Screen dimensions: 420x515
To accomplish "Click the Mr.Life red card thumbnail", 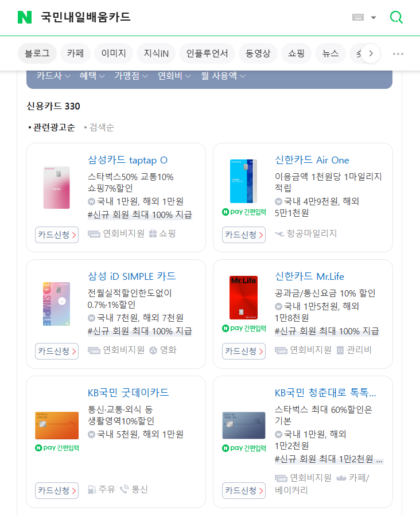I will 243,297.
